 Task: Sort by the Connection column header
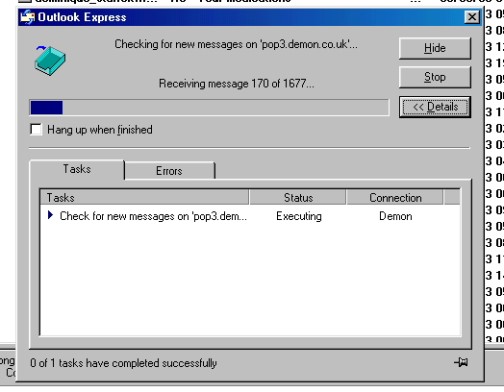coord(395,197)
